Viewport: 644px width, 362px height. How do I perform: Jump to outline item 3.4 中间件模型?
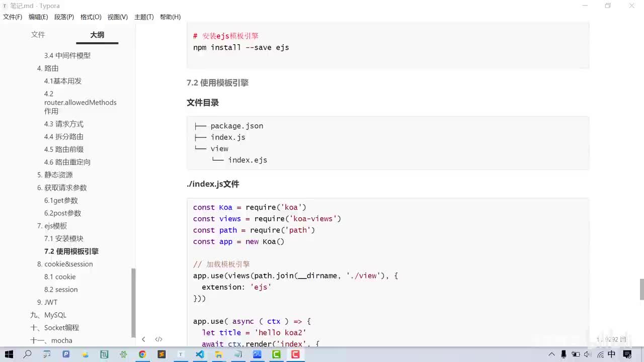(x=67, y=56)
